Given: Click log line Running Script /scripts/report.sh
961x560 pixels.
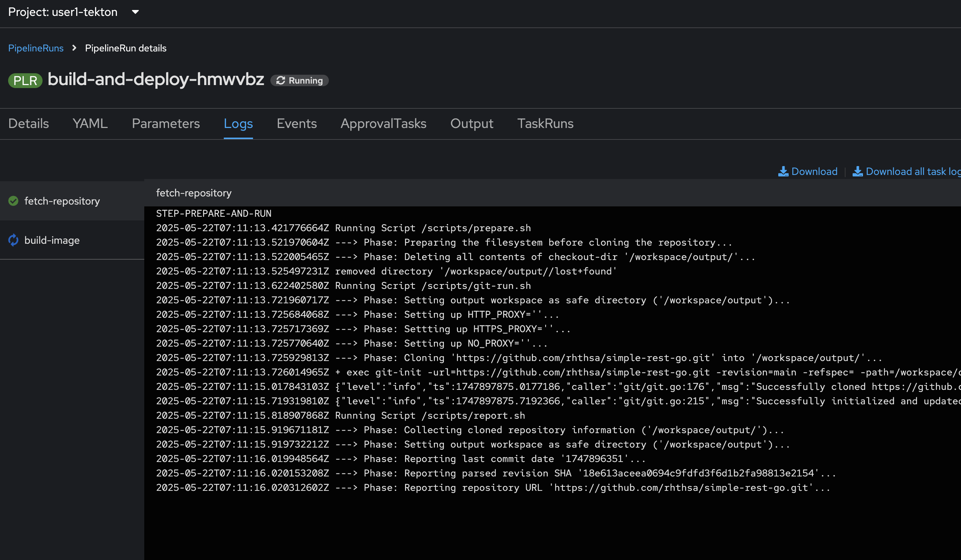Looking at the screenshot, I should 341,415.
